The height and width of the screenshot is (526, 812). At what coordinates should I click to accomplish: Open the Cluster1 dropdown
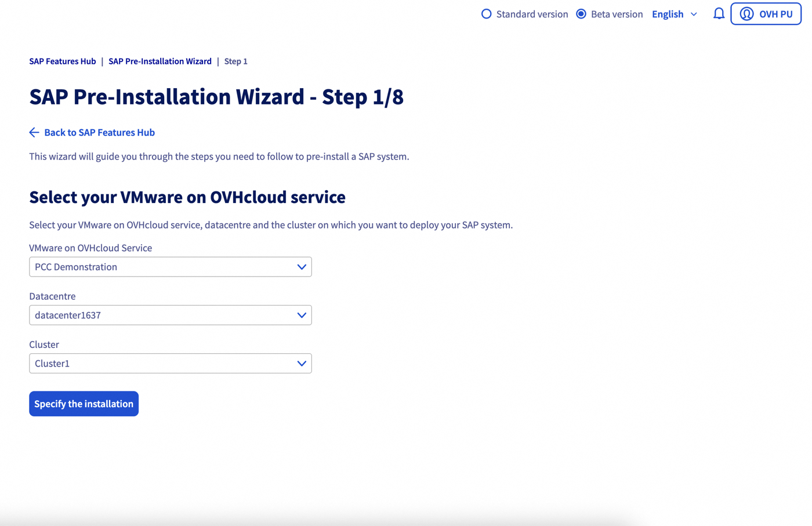[x=171, y=363]
